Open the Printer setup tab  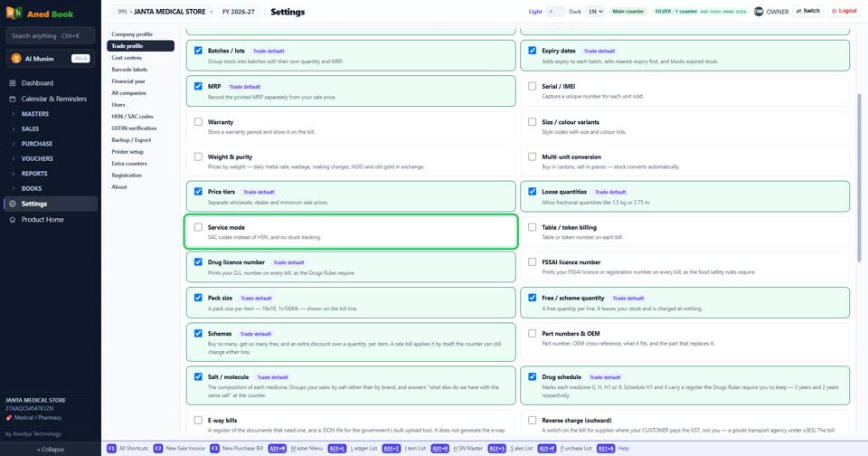coord(141,152)
